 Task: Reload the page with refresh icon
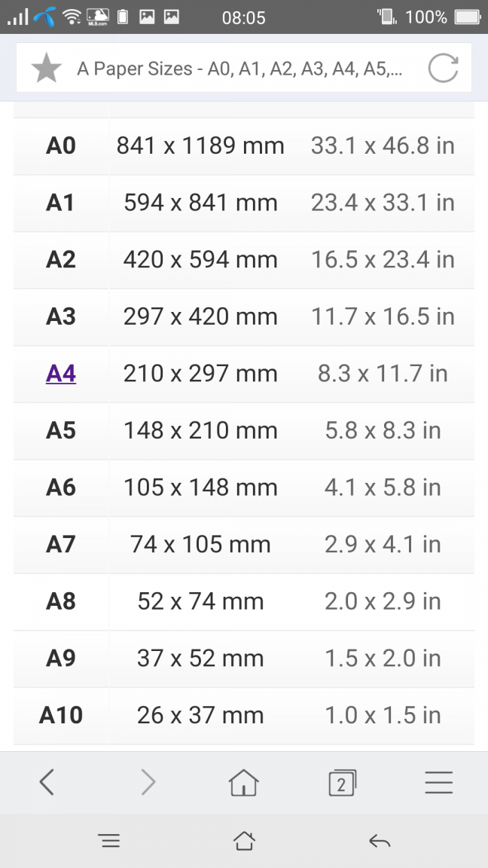443,68
